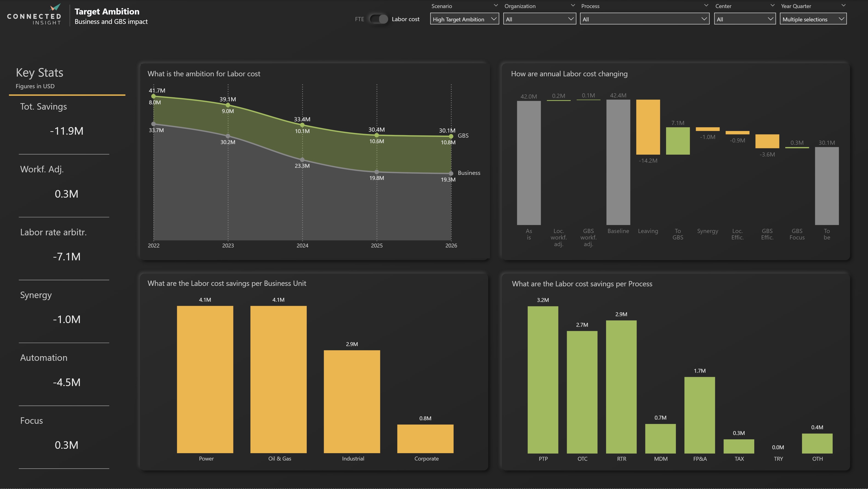Select the Oil & Gas savings bar
The height and width of the screenshot is (489, 868).
pyautogui.click(x=278, y=379)
